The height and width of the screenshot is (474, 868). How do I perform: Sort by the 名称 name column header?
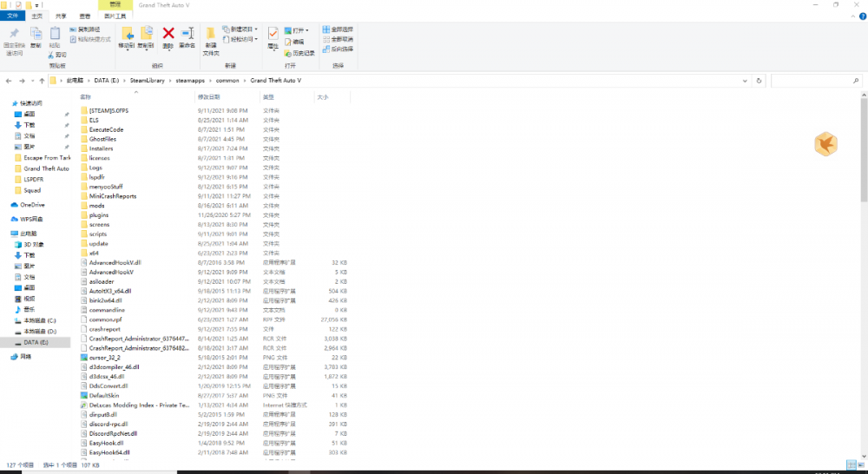[136, 97]
